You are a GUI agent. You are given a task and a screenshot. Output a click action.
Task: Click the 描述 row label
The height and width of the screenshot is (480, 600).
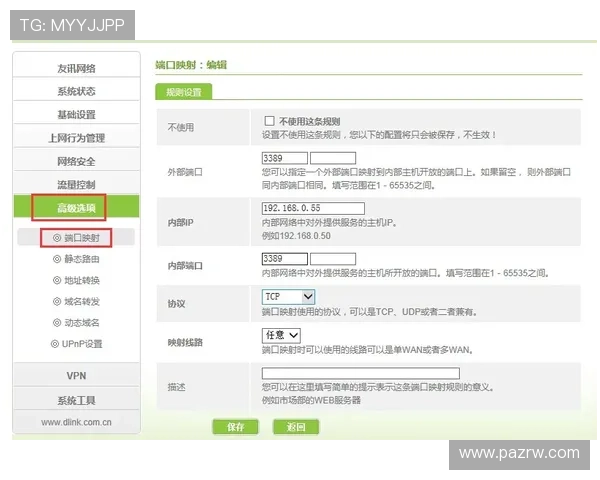(x=176, y=387)
